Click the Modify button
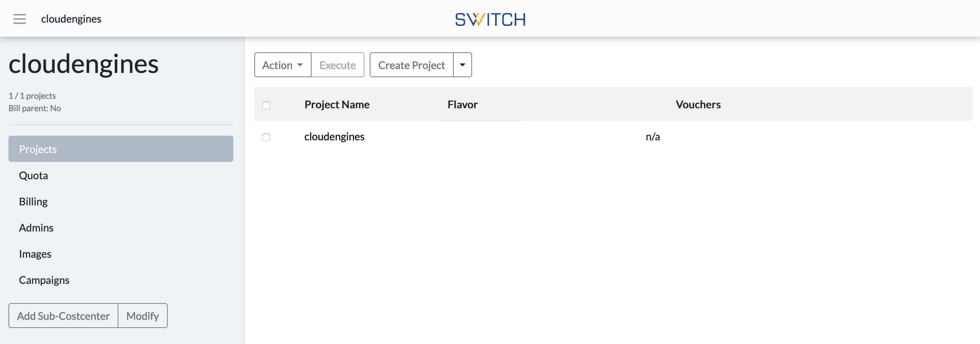The height and width of the screenshot is (344, 980). (143, 316)
